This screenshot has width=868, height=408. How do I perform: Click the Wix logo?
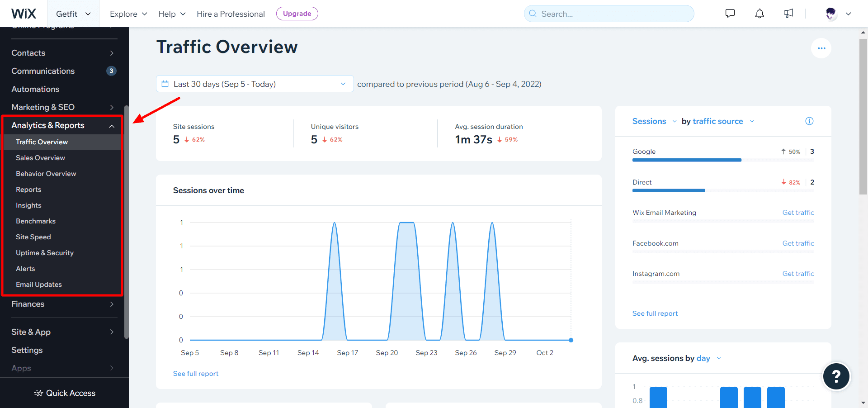(24, 14)
